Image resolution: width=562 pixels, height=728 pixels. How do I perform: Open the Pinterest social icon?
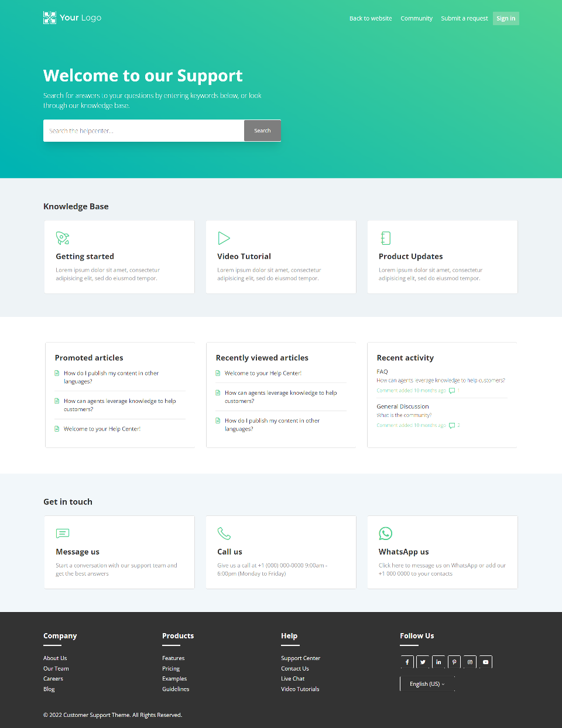pos(454,662)
